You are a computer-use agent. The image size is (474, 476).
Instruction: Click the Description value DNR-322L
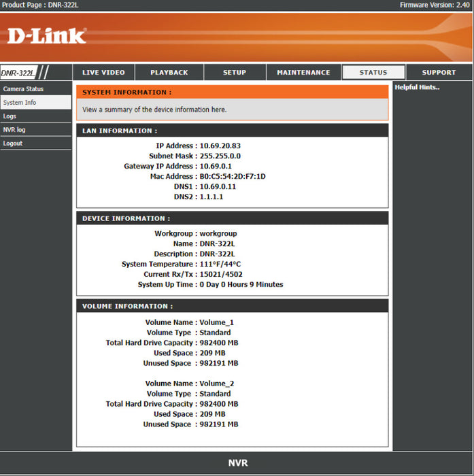(217, 254)
